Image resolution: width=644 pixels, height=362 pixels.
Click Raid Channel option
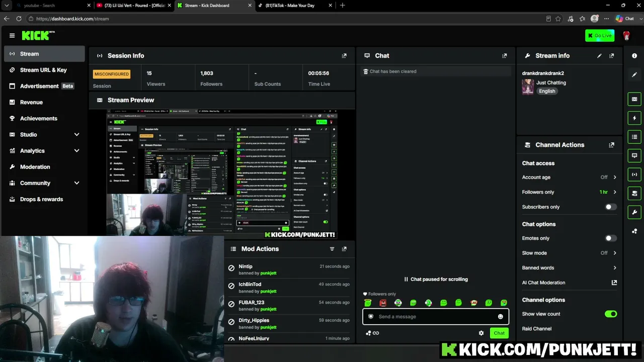click(x=537, y=329)
